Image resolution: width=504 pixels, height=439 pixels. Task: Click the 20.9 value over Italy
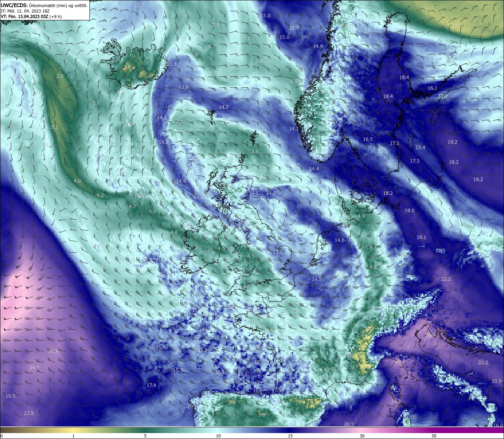[x=497, y=381]
